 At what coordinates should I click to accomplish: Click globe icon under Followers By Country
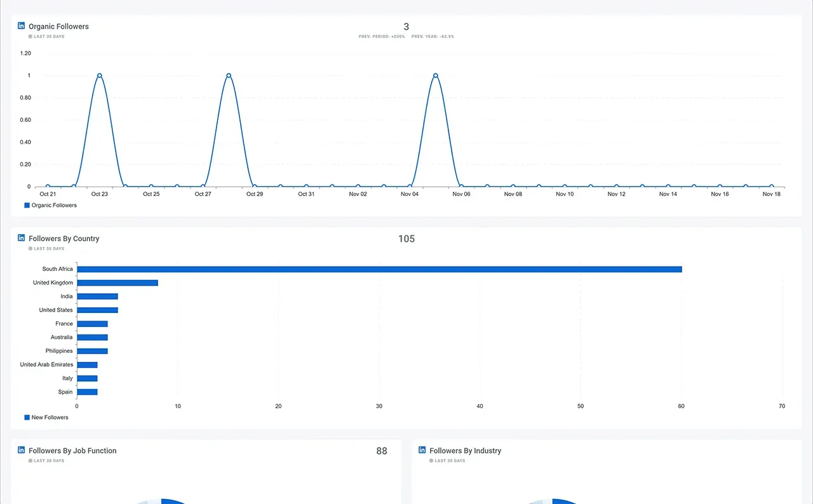click(30, 248)
